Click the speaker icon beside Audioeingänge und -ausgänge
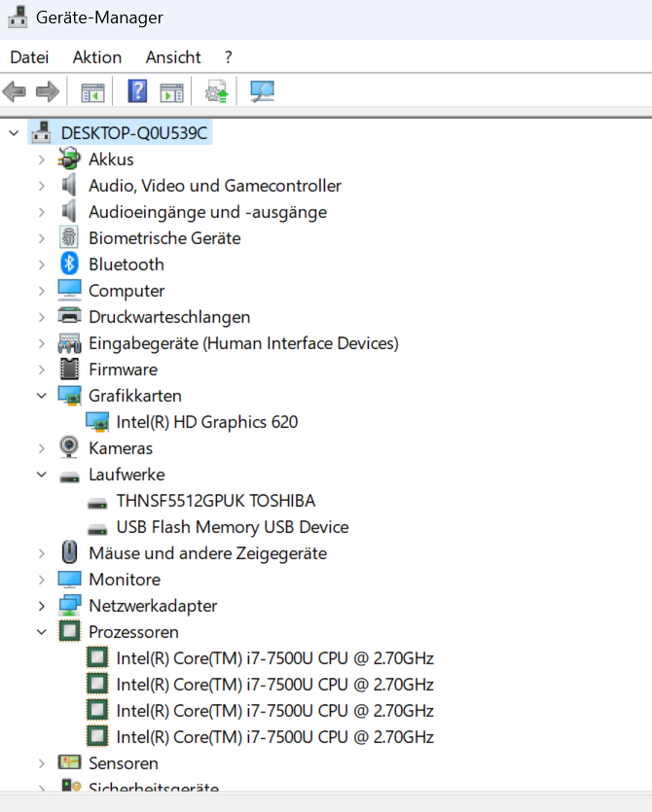652x812 pixels. point(69,211)
